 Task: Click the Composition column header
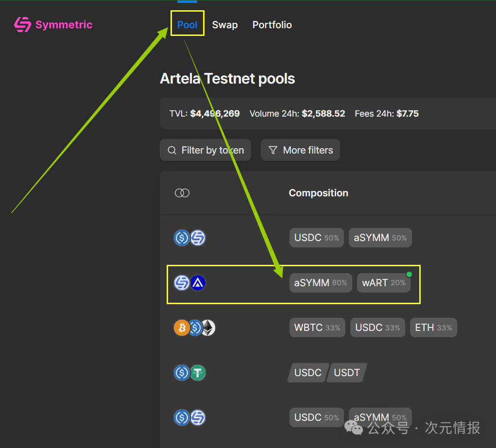[x=318, y=193]
